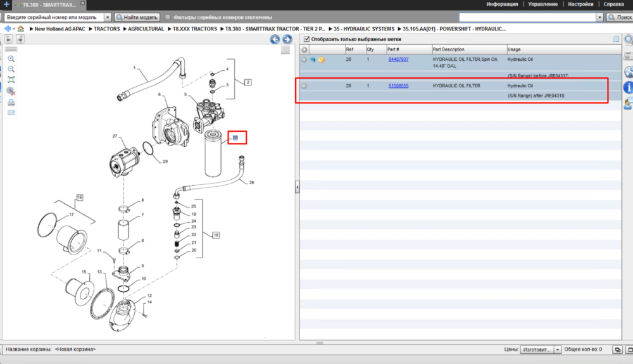Open the globe icon in the right sidebar

coord(628,72)
